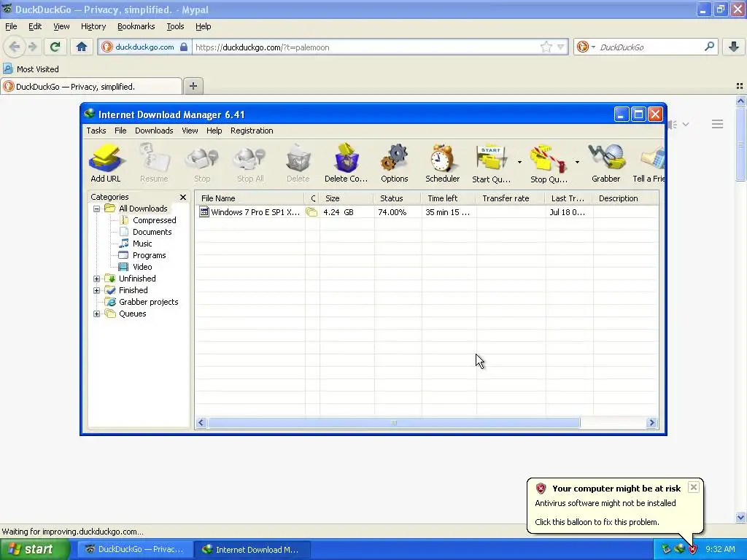
Task: Click horizontal scrollbar right arrow
Action: point(651,423)
